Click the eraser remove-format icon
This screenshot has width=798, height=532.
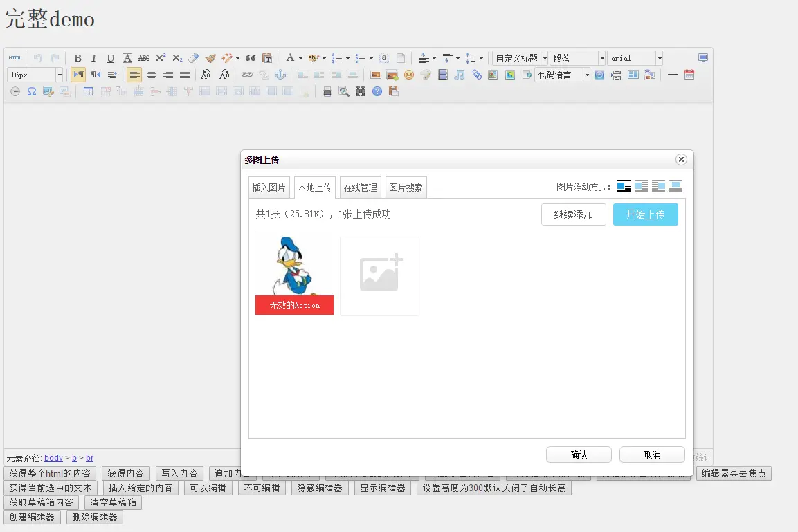point(194,58)
